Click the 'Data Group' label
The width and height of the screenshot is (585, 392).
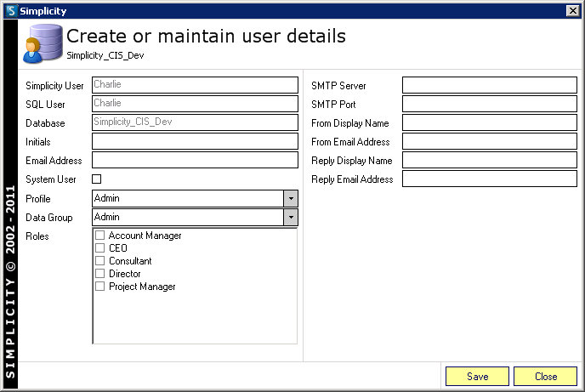tap(48, 218)
